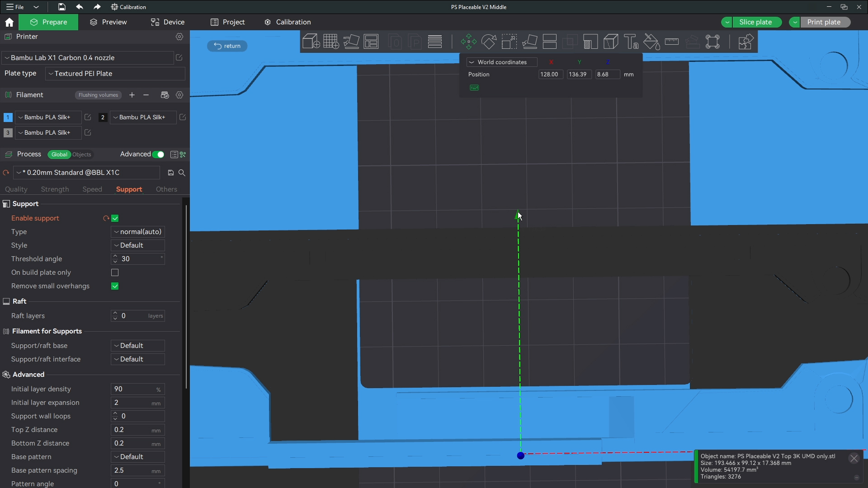Expand the World coordinates dropdown
Screen dimensions: 868x488
point(502,62)
